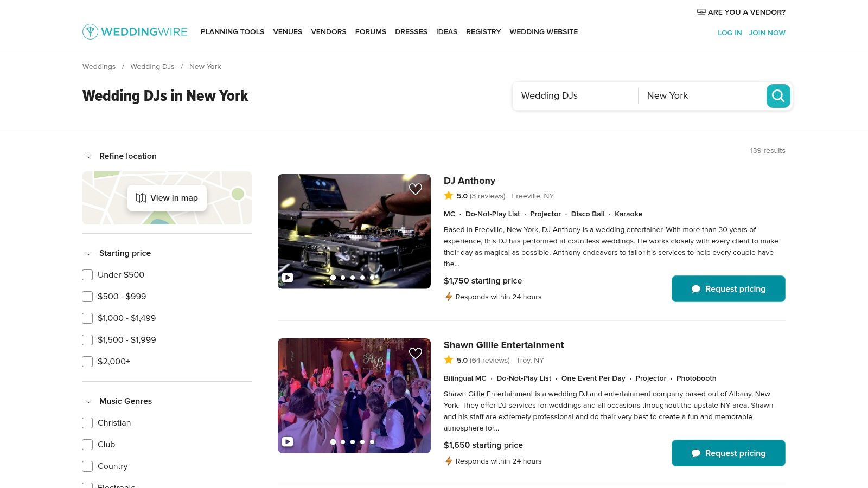Click the map icon inside 'View in map'
The height and width of the screenshot is (488, 868).
click(141, 198)
